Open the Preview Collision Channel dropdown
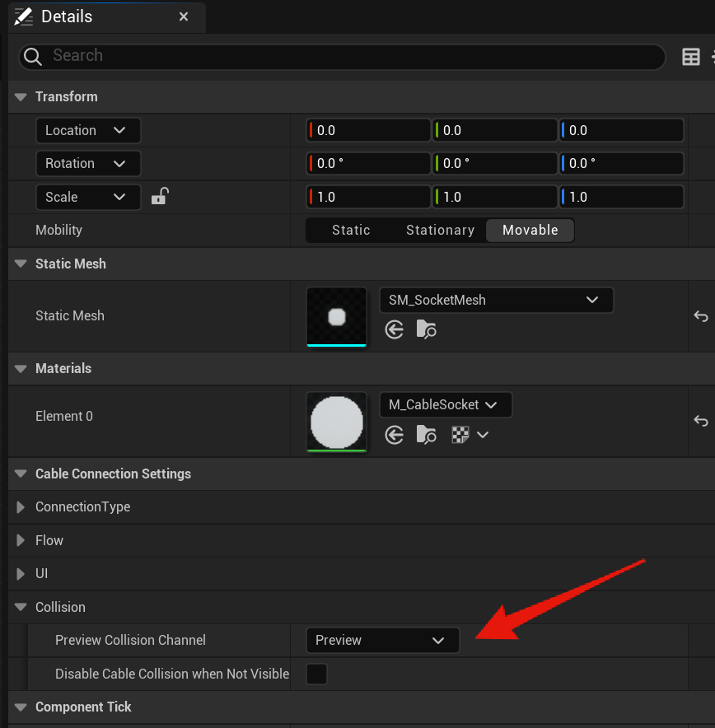The height and width of the screenshot is (728, 715). 382,640
